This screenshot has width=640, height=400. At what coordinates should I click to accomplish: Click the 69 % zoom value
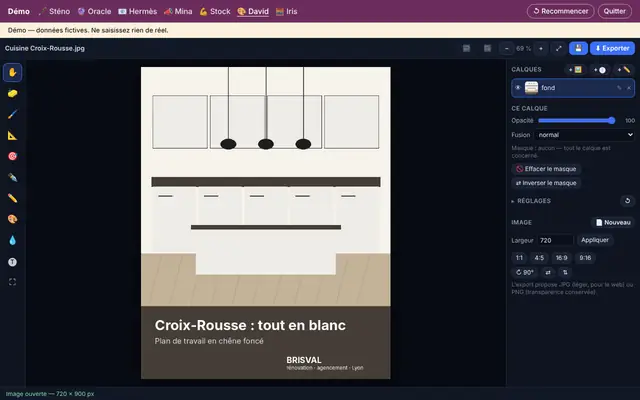tap(524, 49)
